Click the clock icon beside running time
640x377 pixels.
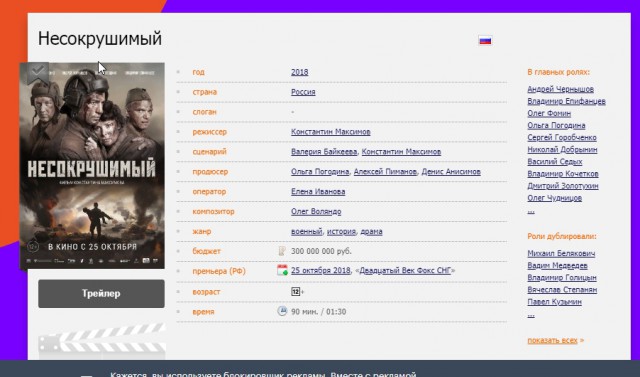[x=282, y=311]
